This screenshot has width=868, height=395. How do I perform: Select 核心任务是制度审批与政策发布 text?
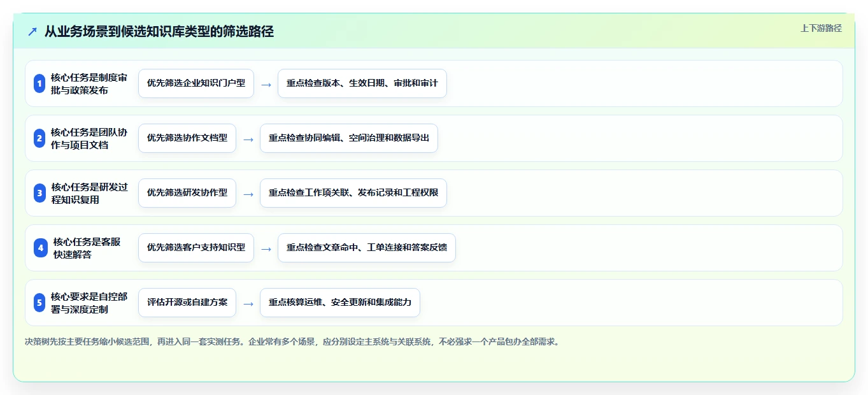point(89,83)
